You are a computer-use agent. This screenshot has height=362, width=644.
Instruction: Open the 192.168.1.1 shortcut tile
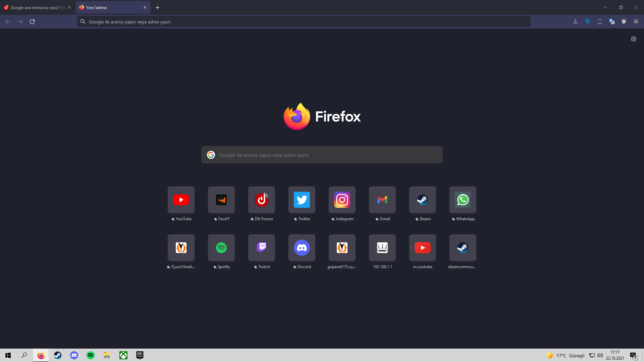[382, 248]
